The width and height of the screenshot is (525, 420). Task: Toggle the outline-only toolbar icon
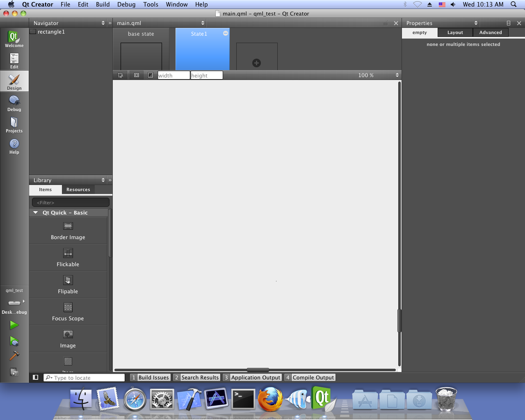(x=151, y=75)
